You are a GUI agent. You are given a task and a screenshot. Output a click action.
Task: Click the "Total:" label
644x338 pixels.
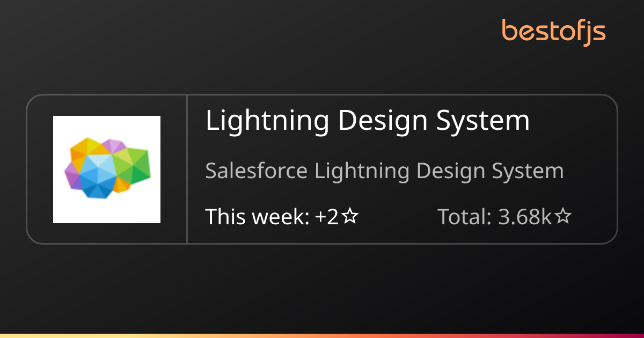[465, 217]
